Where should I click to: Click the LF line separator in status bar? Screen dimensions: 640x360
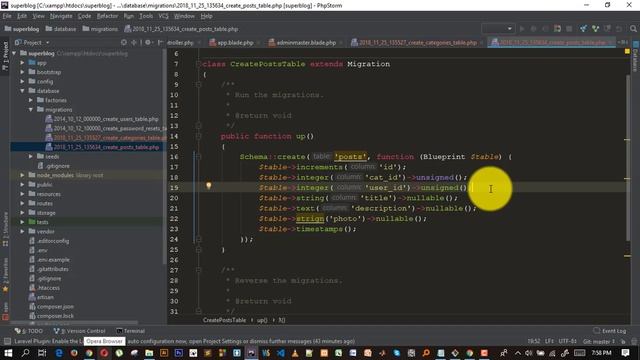[549, 341]
